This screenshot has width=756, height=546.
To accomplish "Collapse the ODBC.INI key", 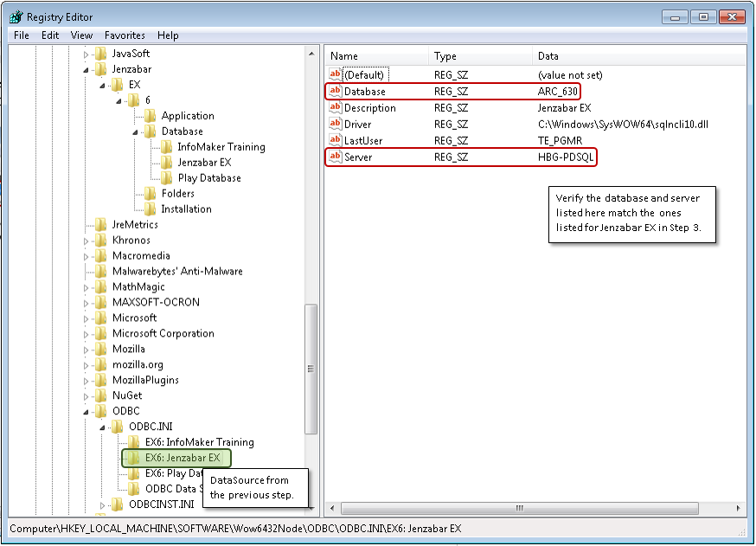I will (x=102, y=427).
